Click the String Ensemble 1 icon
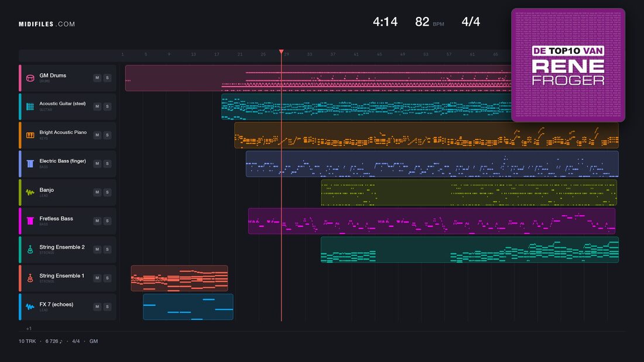The width and height of the screenshot is (644, 362). 30,278
